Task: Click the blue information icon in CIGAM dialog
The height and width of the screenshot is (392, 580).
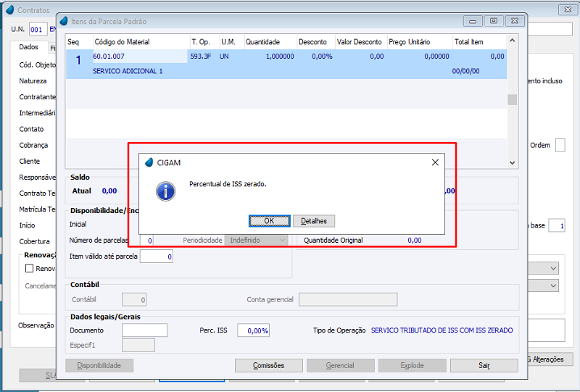Action: (165, 191)
